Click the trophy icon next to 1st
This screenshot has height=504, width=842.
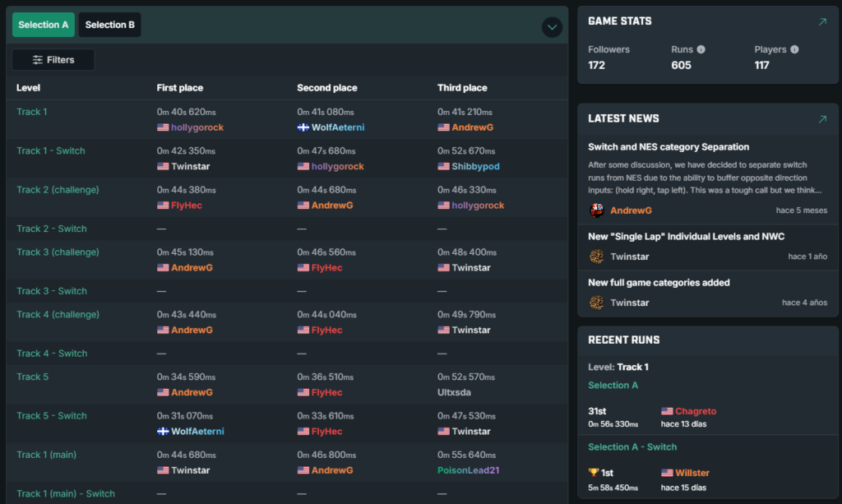pyautogui.click(x=594, y=473)
